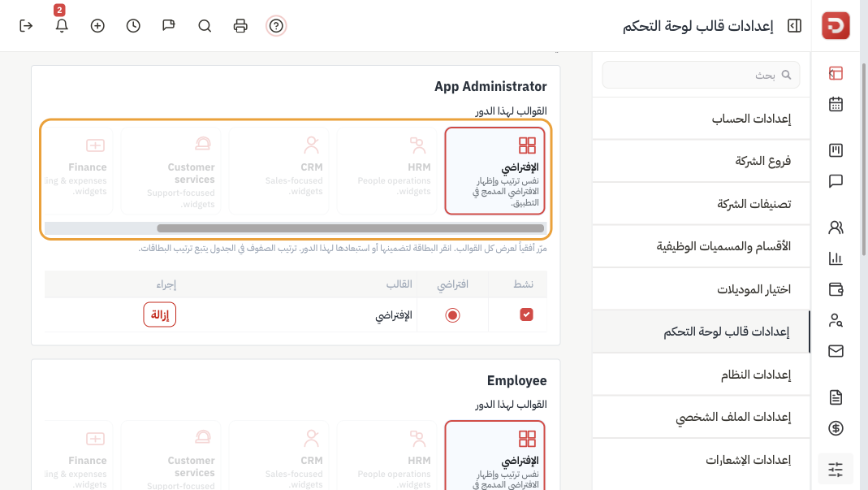This screenshot has height=490, width=868.
Task: Select CRM template card for Employee
Action: pos(279,456)
